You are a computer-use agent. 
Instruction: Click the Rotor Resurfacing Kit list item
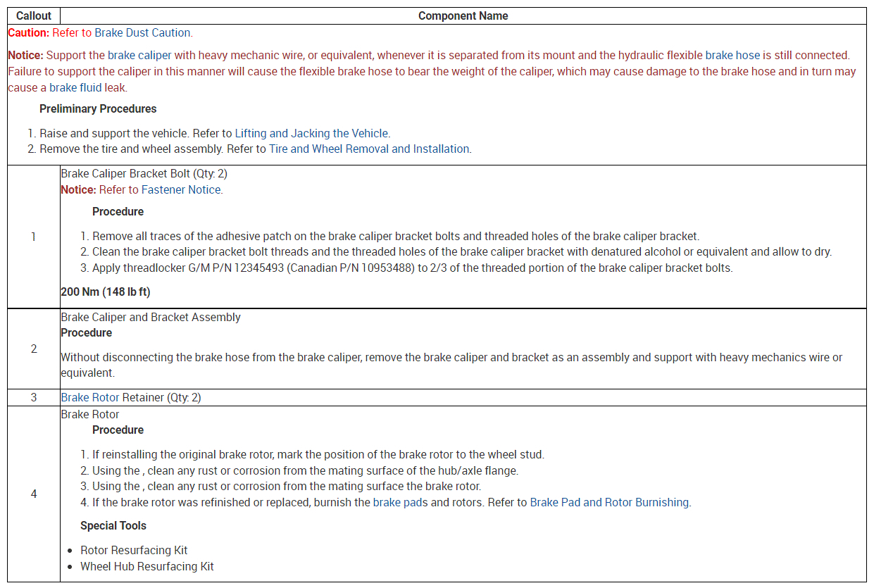pyautogui.click(x=134, y=550)
